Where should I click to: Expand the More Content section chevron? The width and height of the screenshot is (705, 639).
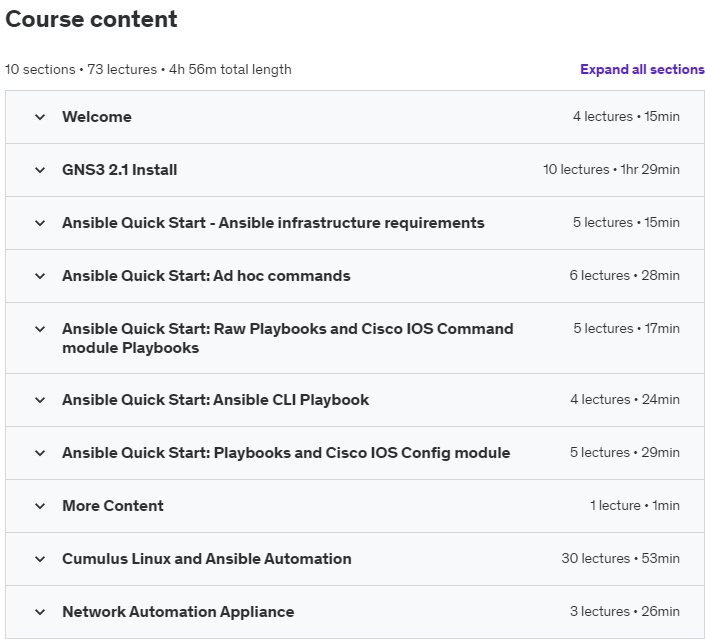(x=40, y=506)
